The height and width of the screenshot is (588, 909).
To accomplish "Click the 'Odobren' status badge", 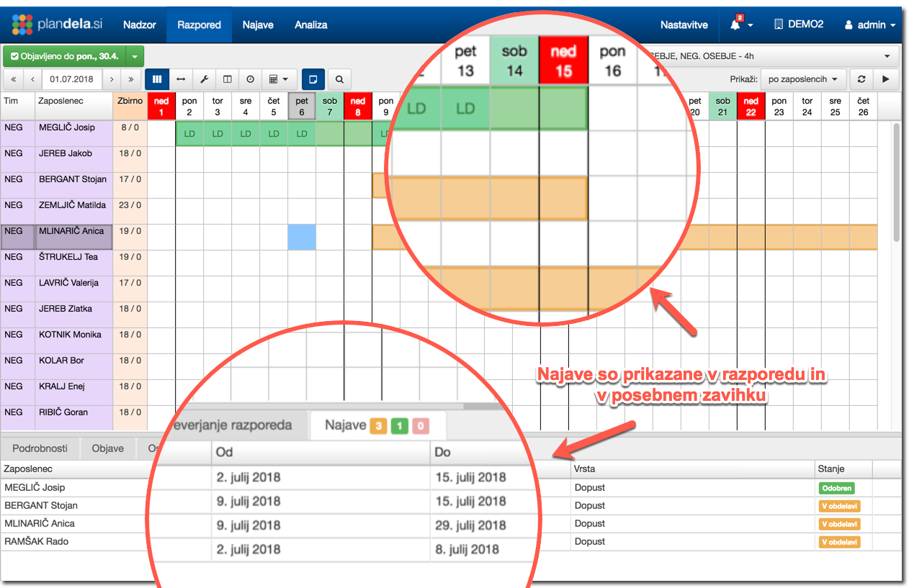I will pos(836,487).
